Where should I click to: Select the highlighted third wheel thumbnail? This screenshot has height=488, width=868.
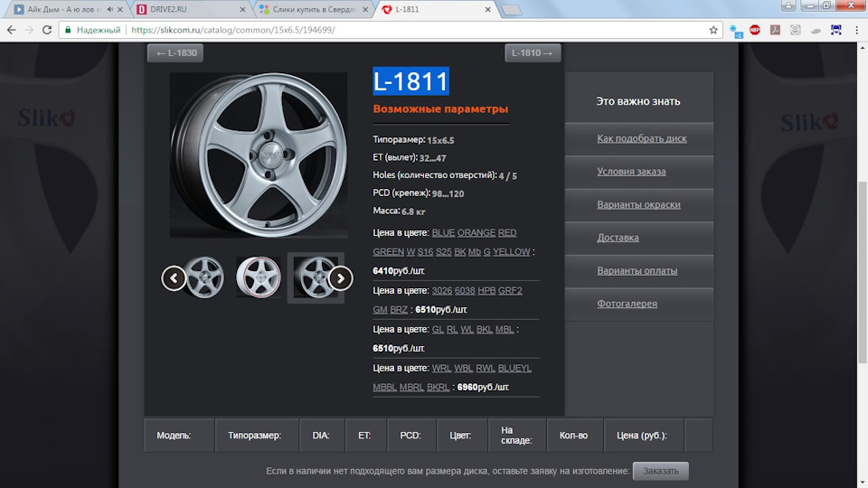tap(316, 277)
